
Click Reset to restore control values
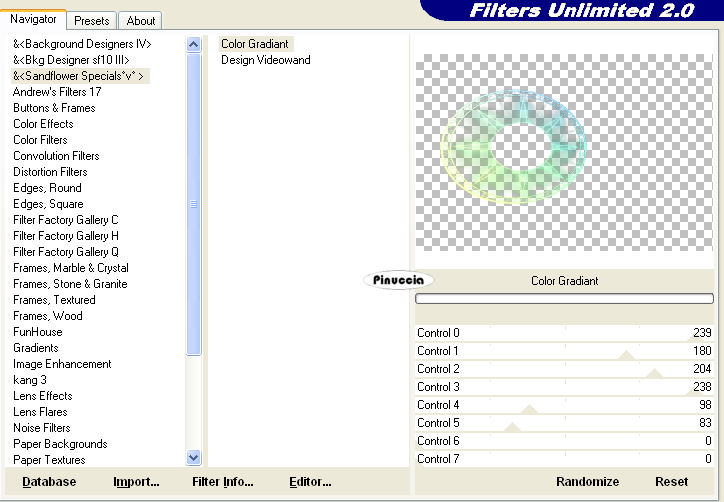point(671,482)
